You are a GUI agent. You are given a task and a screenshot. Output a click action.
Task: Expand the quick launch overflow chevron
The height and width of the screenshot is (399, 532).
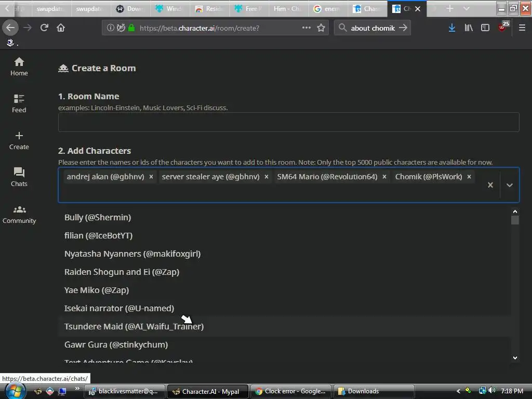tap(77, 388)
